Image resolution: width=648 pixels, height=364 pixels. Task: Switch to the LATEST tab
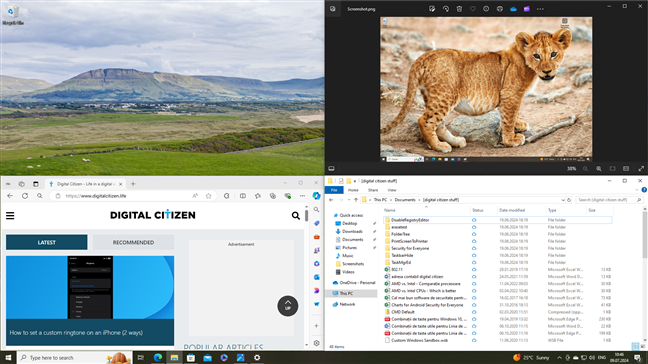pos(47,243)
